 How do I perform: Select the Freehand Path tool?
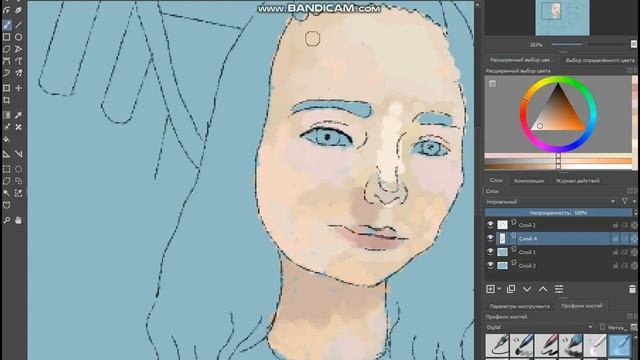pos(18,61)
